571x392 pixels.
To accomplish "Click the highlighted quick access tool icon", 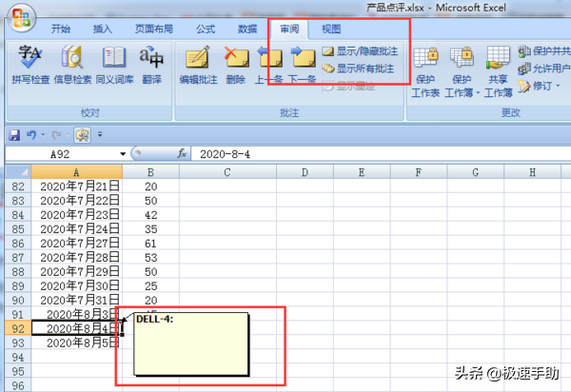I will click(82, 135).
